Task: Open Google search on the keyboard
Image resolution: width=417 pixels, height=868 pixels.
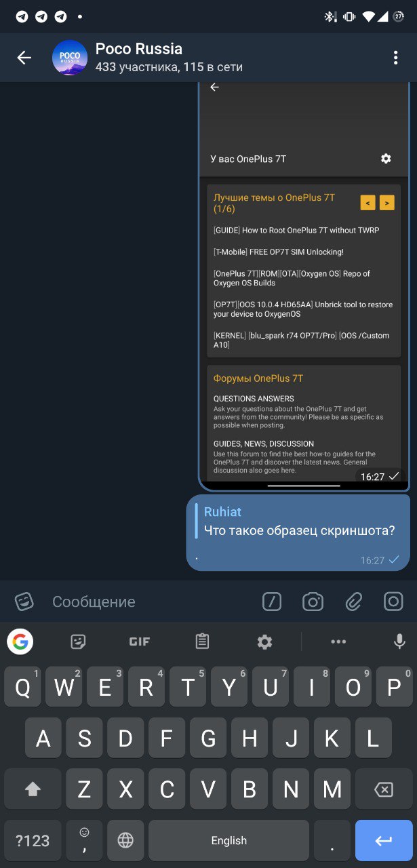Action: [20, 641]
